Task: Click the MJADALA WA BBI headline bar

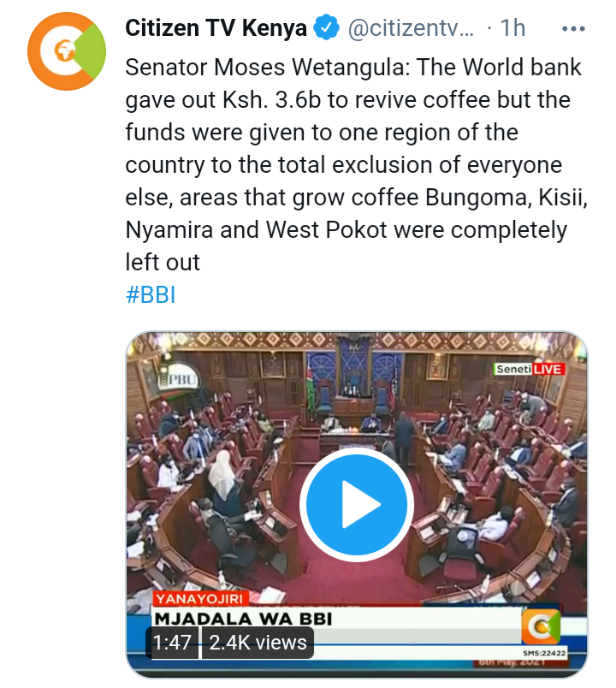Action: pos(336,619)
